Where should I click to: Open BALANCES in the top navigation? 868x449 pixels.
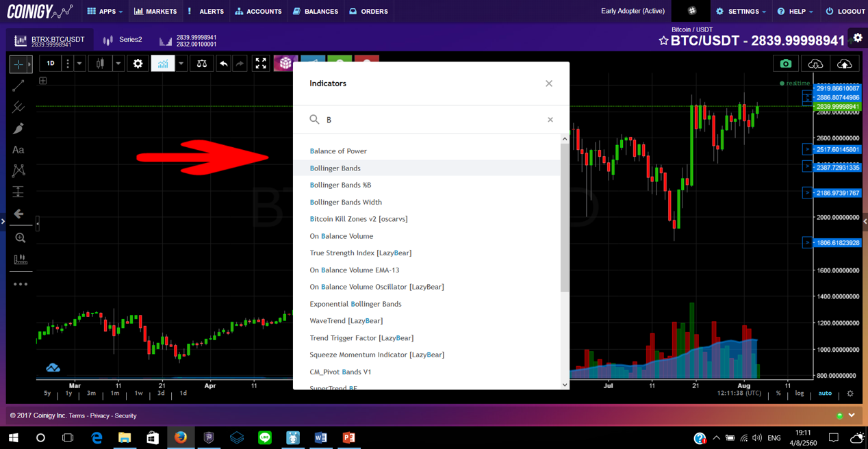316,11
